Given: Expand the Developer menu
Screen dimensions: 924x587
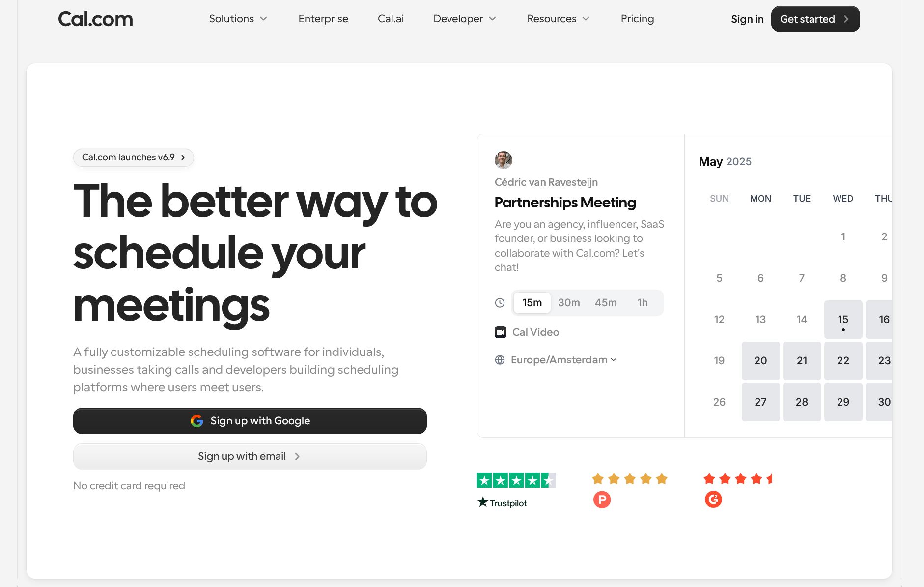Looking at the screenshot, I should [x=465, y=19].
